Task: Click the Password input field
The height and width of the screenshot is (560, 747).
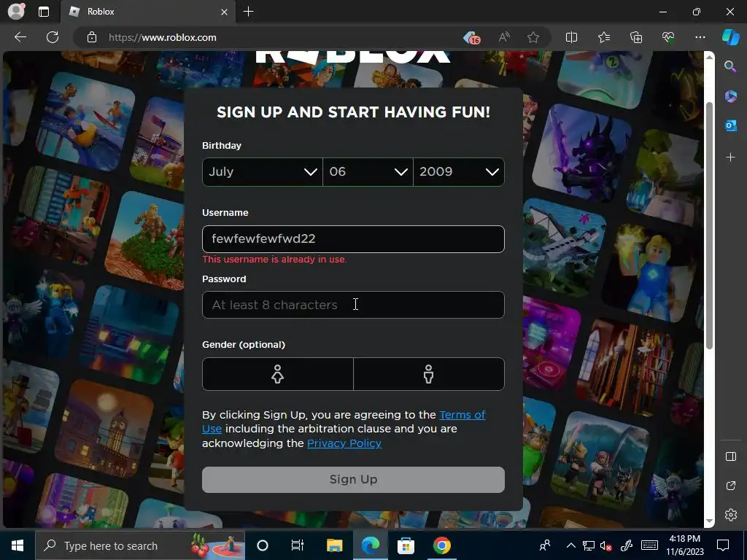Action: pyautogui.click(x=353, y=305)
